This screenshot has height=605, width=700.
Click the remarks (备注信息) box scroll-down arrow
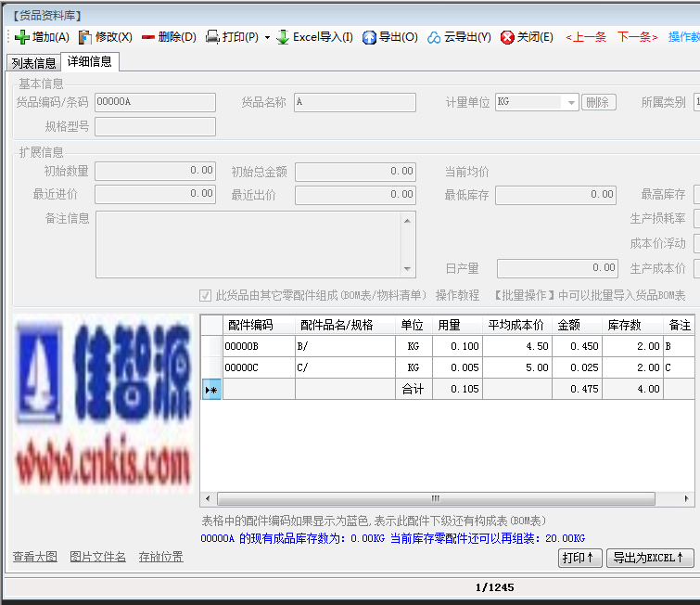pyautogui.click(x=406, y=269)
